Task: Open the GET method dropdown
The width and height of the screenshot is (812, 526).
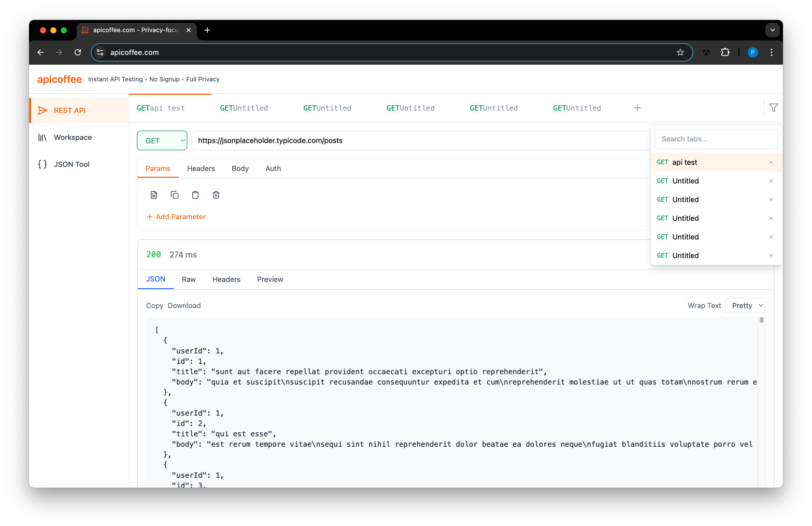Action: tap(162, 140)
